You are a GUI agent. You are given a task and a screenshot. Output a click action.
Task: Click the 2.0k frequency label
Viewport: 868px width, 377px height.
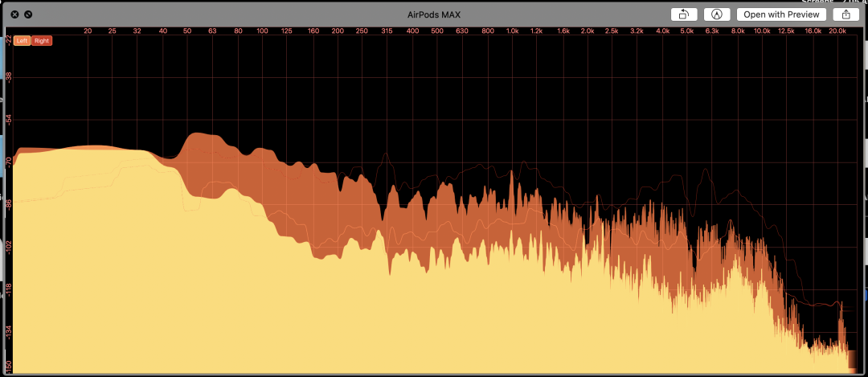point(587,31)
